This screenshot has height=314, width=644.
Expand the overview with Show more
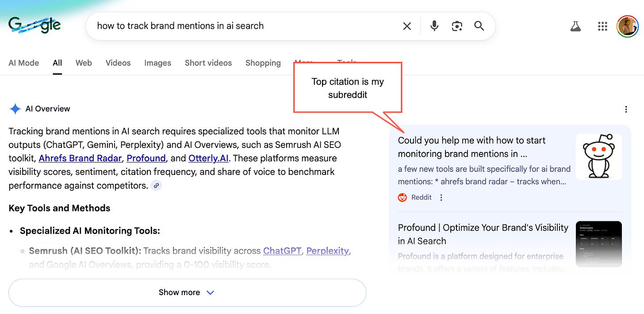(187, 292)
